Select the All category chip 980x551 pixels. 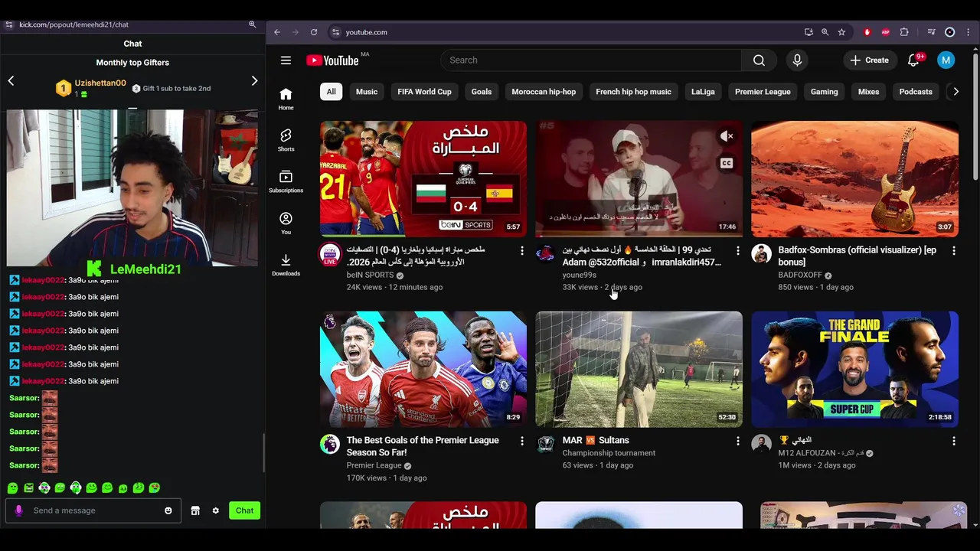[x=331, y=92]
